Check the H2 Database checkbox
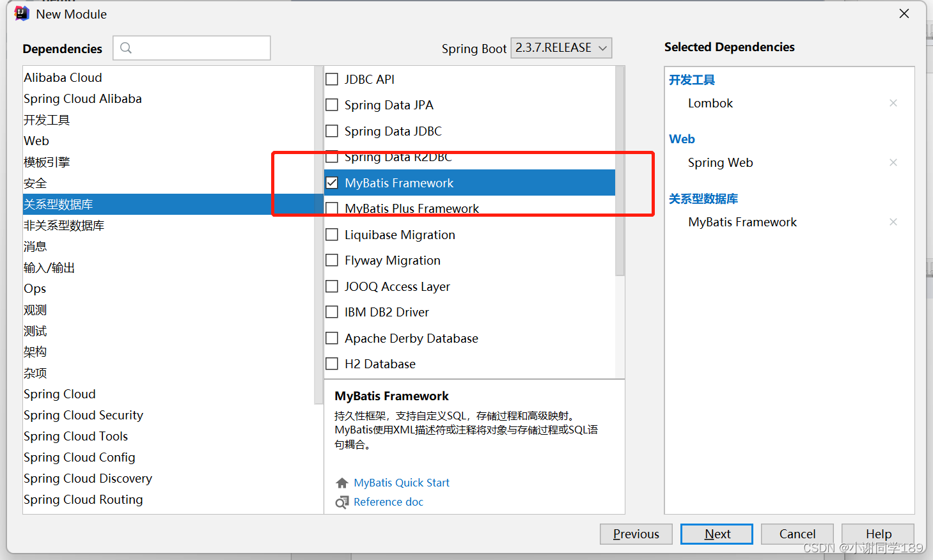 pos(332,364)
